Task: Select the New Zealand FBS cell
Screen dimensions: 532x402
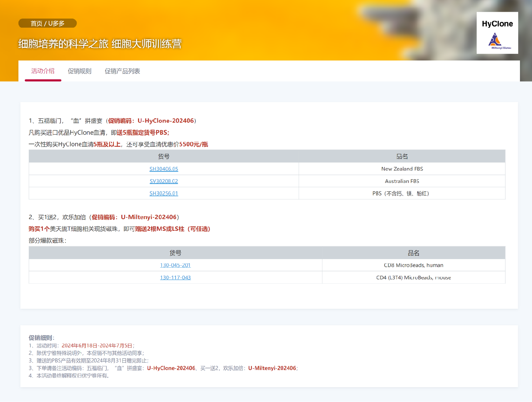Action: click(x=402, y=169)
